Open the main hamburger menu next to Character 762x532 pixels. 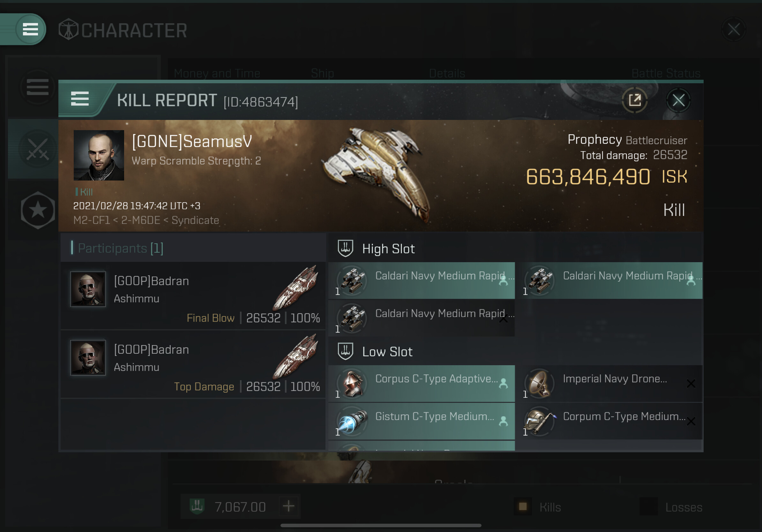pos(30,29)
